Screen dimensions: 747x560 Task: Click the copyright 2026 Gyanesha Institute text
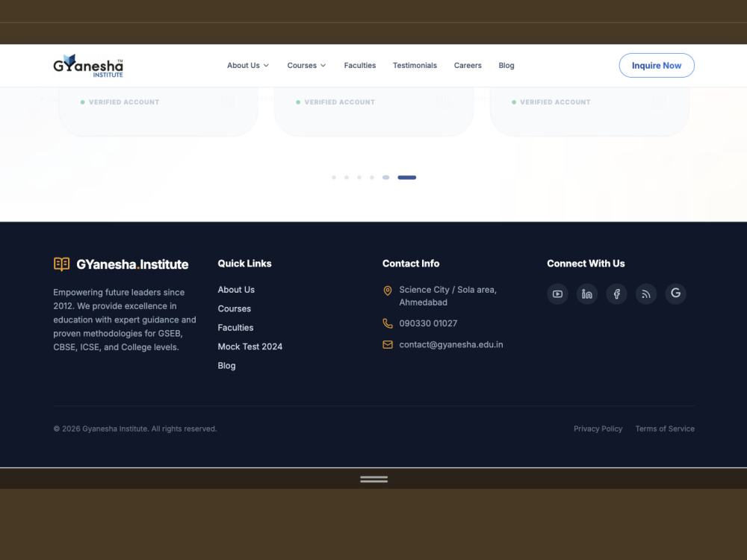pyautogui.click(x=134, y=429)
